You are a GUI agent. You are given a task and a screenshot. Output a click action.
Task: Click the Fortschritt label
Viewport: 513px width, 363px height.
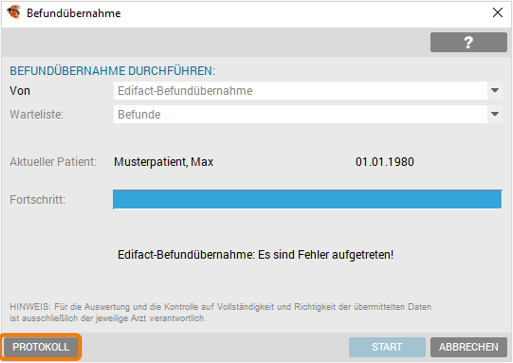pyautogui.click(x=37, y=200)
